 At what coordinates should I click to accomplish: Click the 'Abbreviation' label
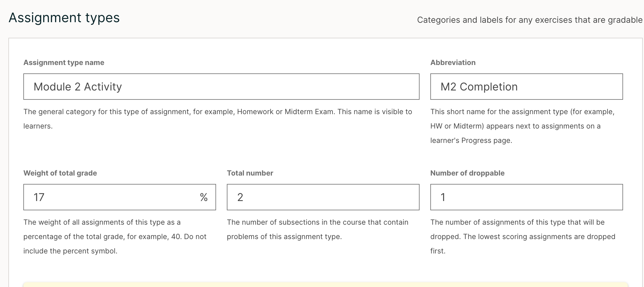(453, 63)
